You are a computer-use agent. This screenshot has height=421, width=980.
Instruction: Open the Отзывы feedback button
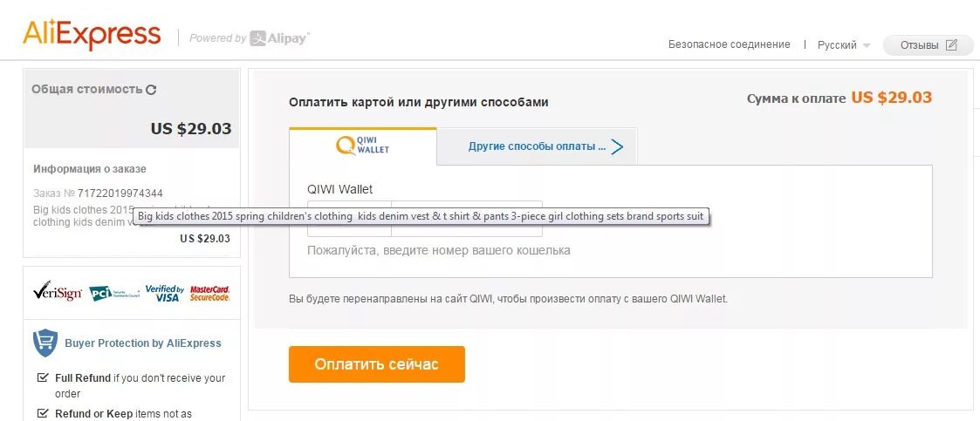click(x=929, y=45)
